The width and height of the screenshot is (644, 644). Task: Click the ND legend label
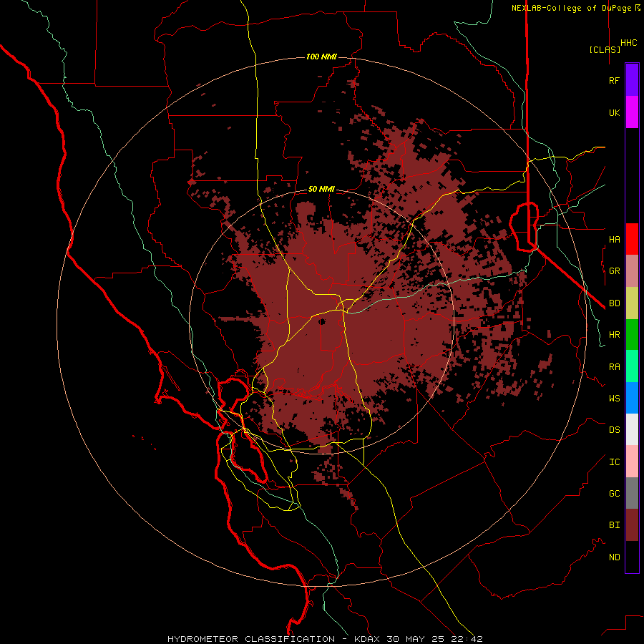[614, 557]
